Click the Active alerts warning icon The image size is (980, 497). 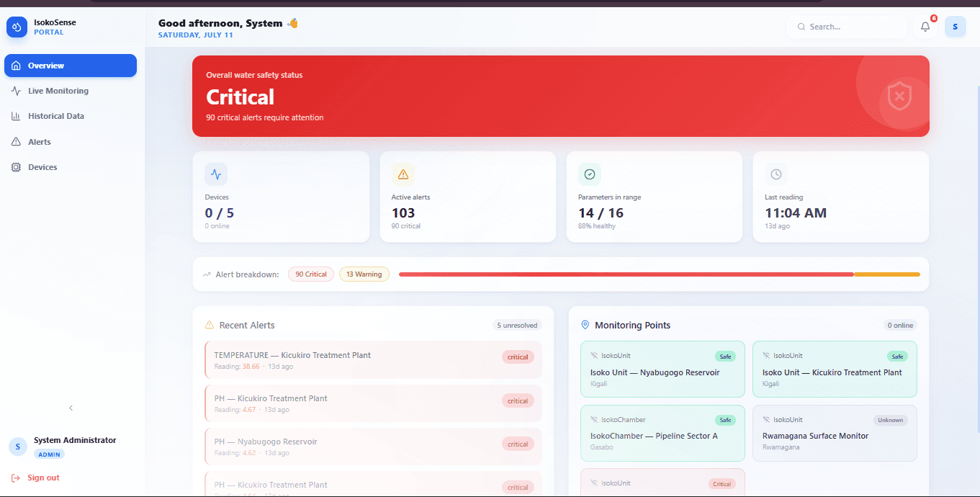pyautogui.click(x=403, y=174)
